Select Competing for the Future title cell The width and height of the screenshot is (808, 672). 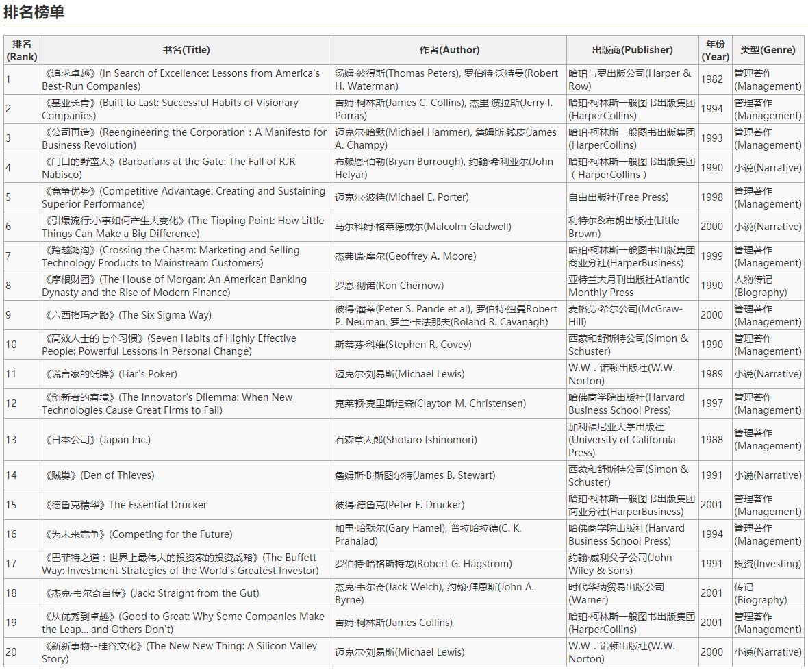186,534
